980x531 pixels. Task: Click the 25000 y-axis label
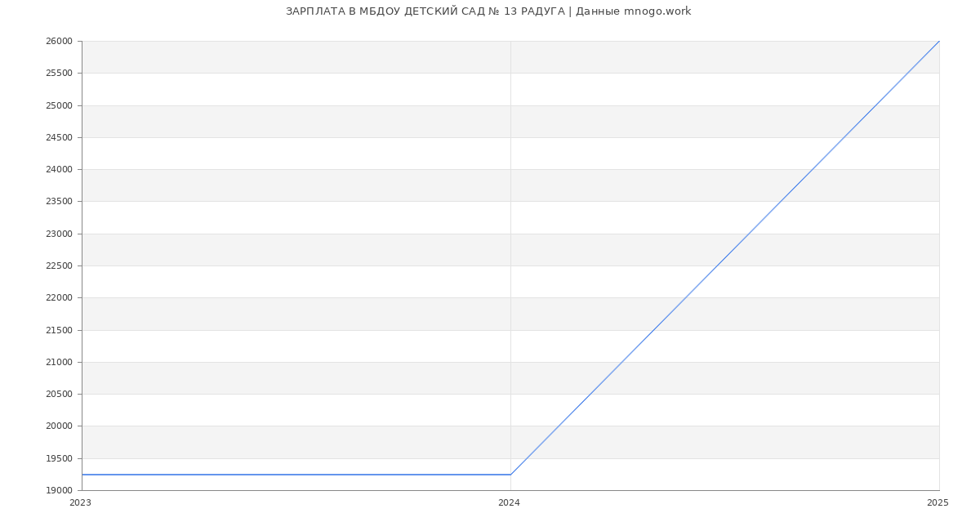tap(59, 105)
